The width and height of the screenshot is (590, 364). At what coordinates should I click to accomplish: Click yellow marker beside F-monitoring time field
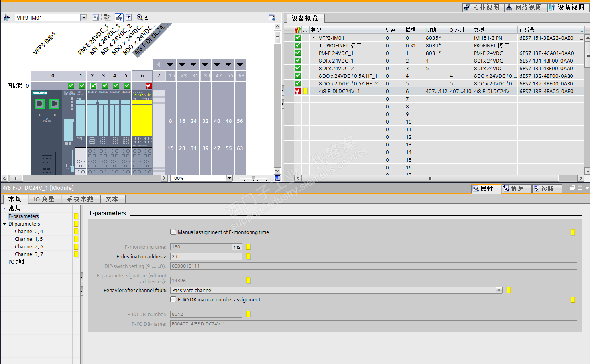click(x=248, y=247)
